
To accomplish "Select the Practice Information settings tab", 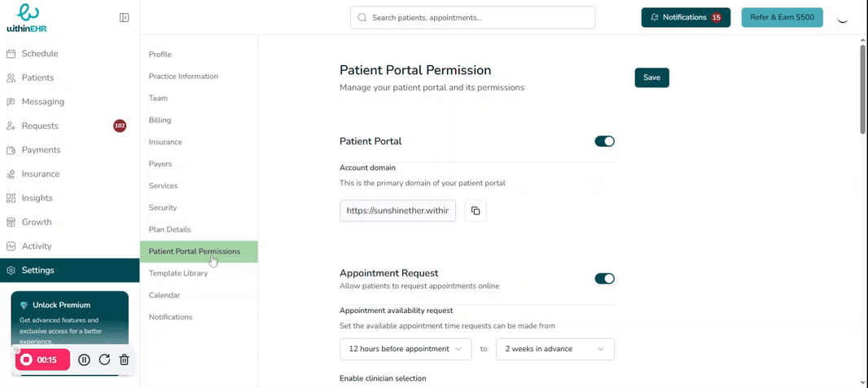I will click(183, 76).
